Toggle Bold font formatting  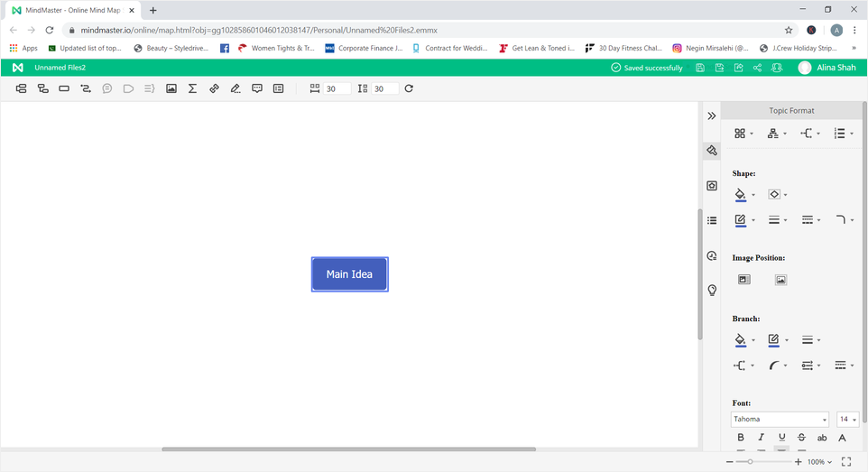[x=741, y=438]
